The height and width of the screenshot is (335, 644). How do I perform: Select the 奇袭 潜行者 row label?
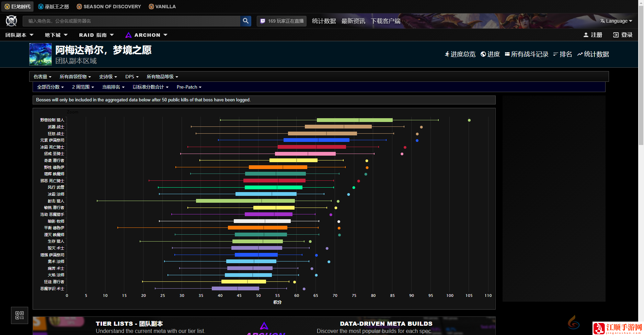[x=54, y=160]
